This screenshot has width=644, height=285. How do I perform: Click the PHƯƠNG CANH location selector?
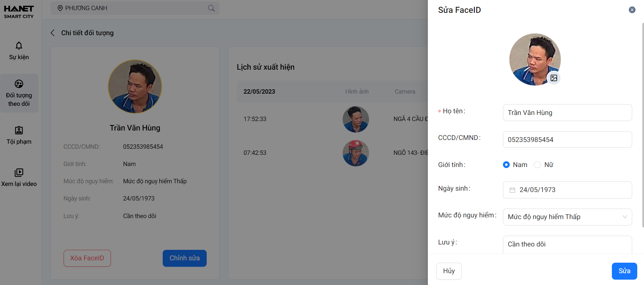click(86, 8)
